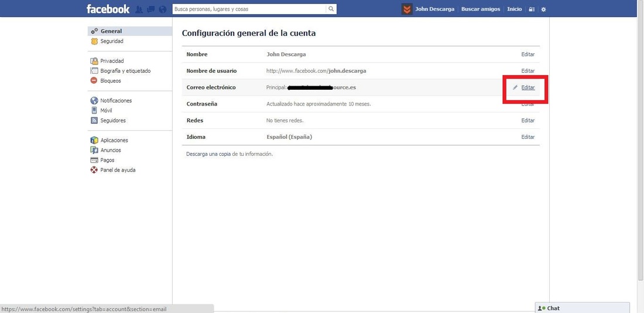Click the Móvil phone icon

click(x=94, y=110)
